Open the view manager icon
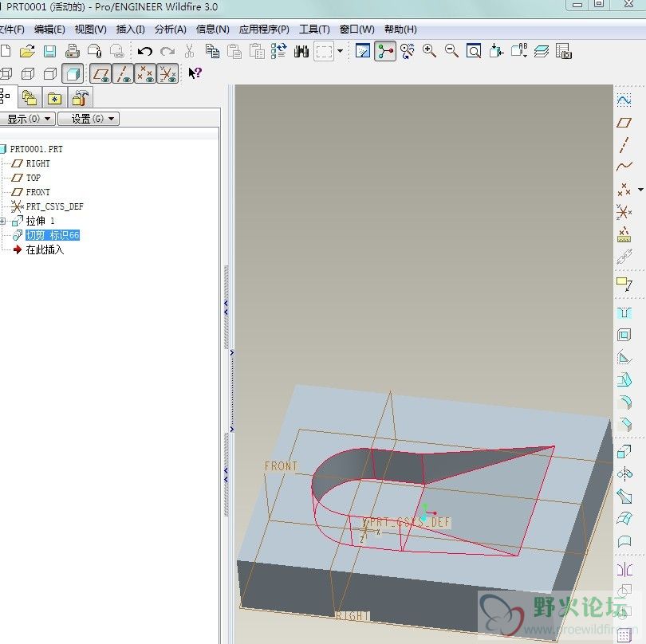646x644 pixels. coord(563,52)
